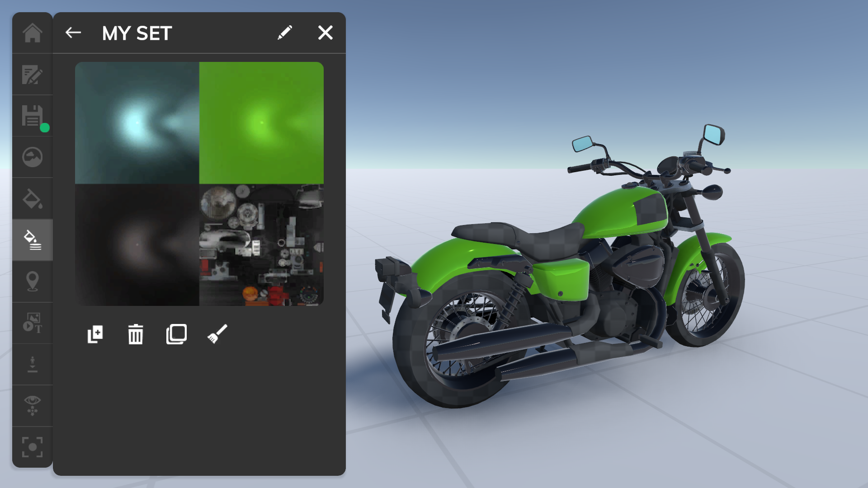
Task: Rename MY SET with pencil icon
Action: [x=285, y=33]
